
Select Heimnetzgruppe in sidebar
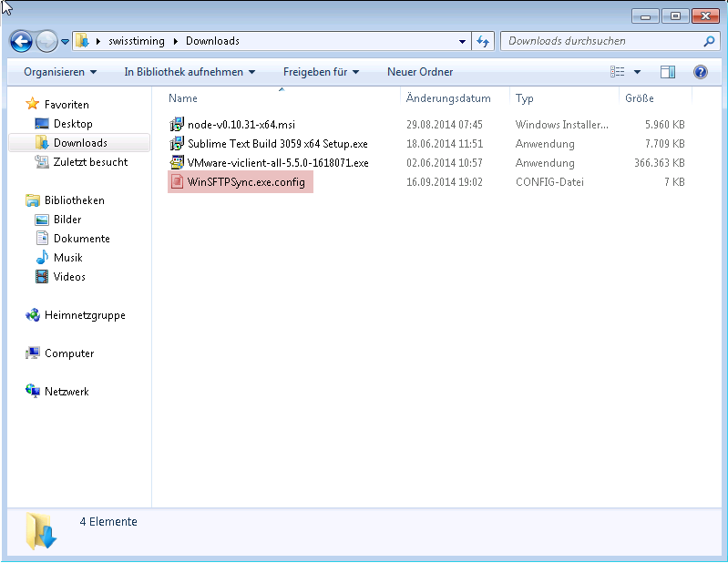tap(85, 315)
